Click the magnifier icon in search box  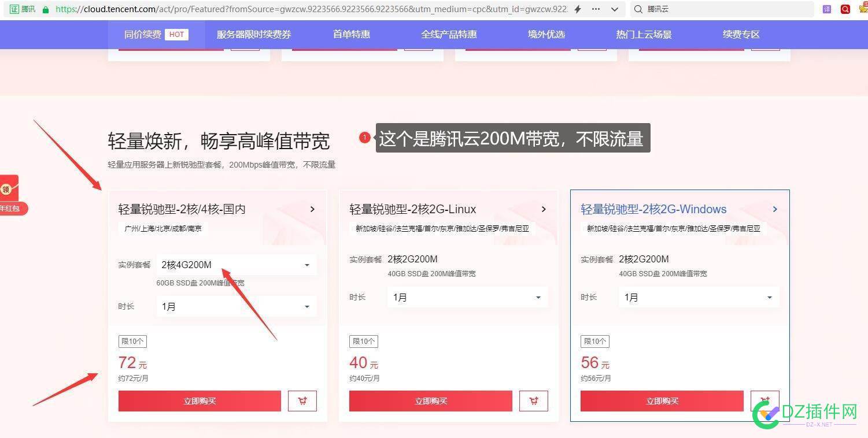tap(638, 9)
